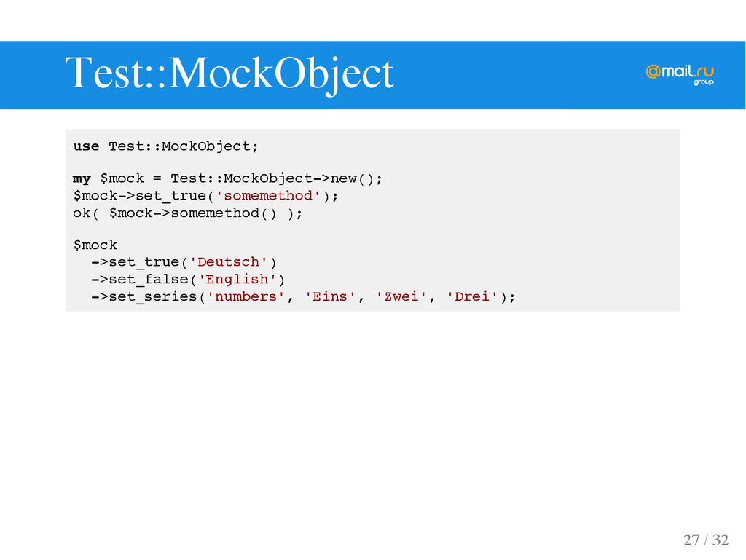Click the slide number 27 / 32
The height and width of the screenshot is (560, 746).
click(705, 540)
